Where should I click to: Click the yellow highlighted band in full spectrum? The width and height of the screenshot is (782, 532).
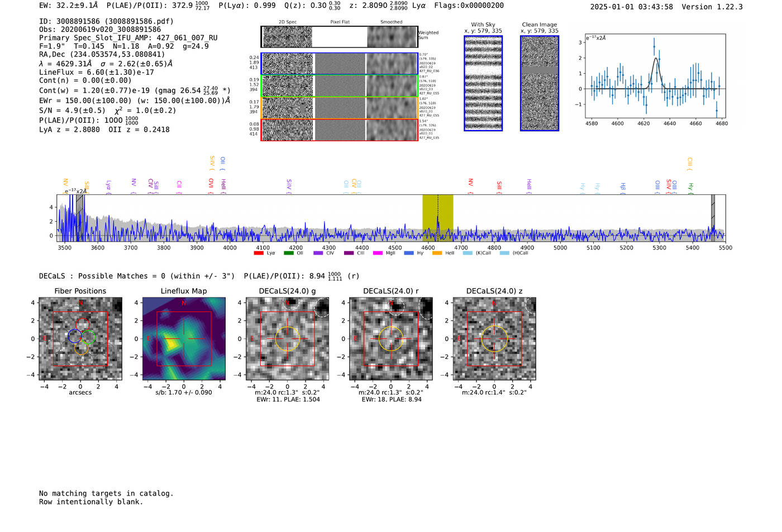[x=437, y=218]
